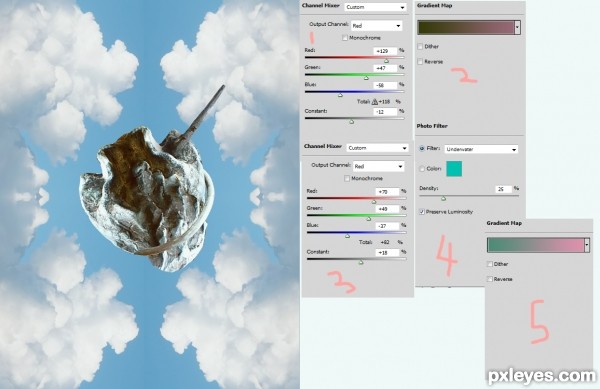Screen dimensions: 600x389
Task: Click the Density value field in Photo Filter
Action: pyautogui.click(x=503, y=189)
